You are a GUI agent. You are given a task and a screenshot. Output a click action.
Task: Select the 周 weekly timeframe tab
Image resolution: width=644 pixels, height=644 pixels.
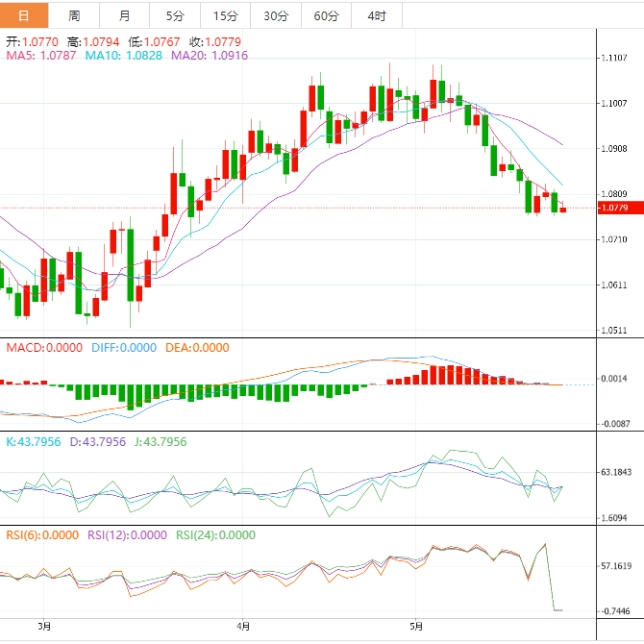click(x=75, y=15)
